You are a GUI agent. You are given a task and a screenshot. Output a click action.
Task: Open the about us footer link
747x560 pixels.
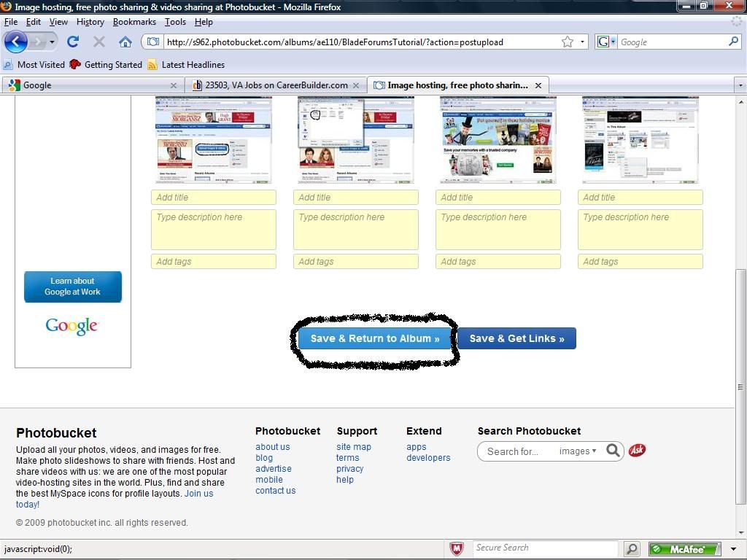point(273,447)
